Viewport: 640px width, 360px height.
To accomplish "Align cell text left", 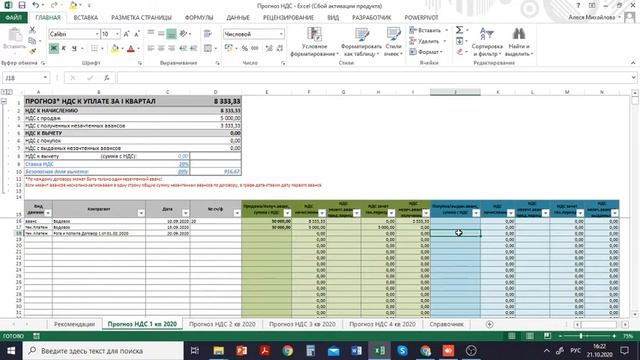I will coord(151,49).
